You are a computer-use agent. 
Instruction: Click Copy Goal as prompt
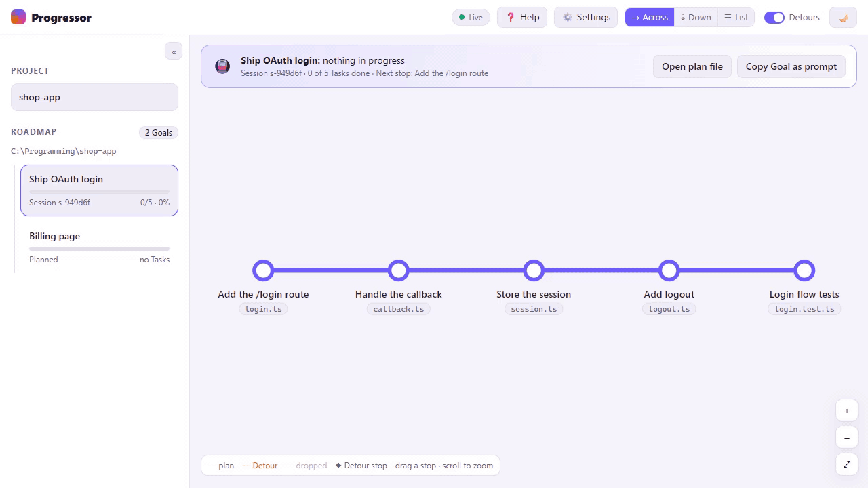tap(791, 66)
